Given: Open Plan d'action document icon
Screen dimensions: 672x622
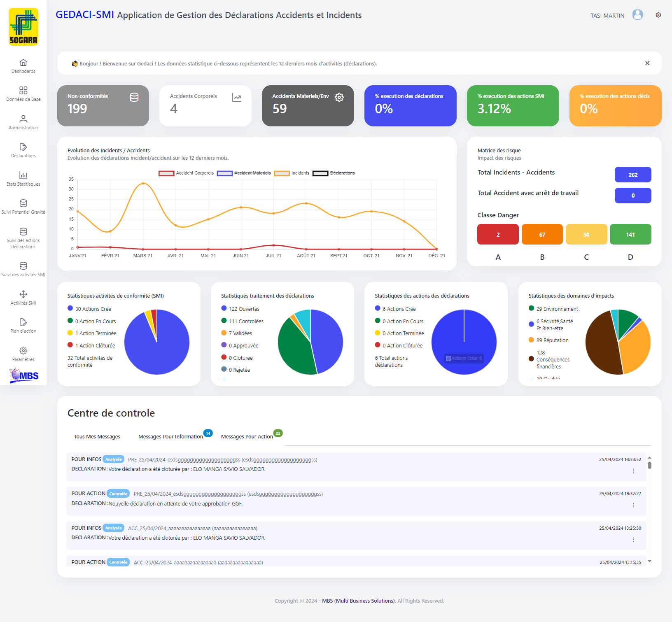Looking at the screenshot, I should click(x=23, y=322).
